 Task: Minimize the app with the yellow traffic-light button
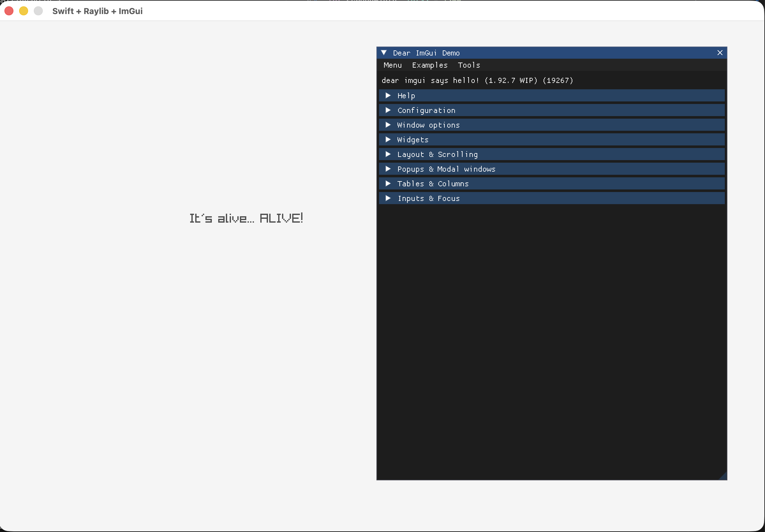pyautogui.click(x=23, y=11)
